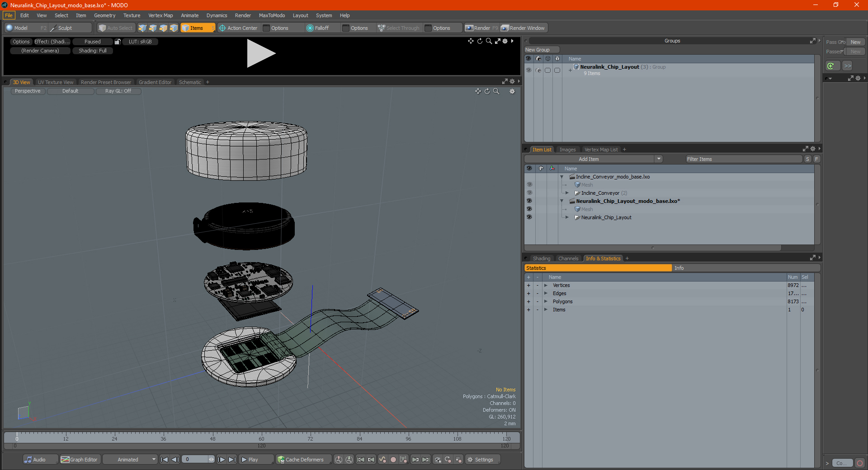The width and height of the screenshot is (868, 470).
Task: Open the MaxToModo menu
Action: point(272,15)
